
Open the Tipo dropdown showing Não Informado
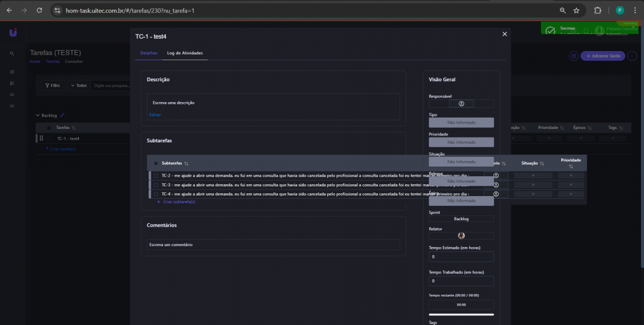(x=461, y=122)
